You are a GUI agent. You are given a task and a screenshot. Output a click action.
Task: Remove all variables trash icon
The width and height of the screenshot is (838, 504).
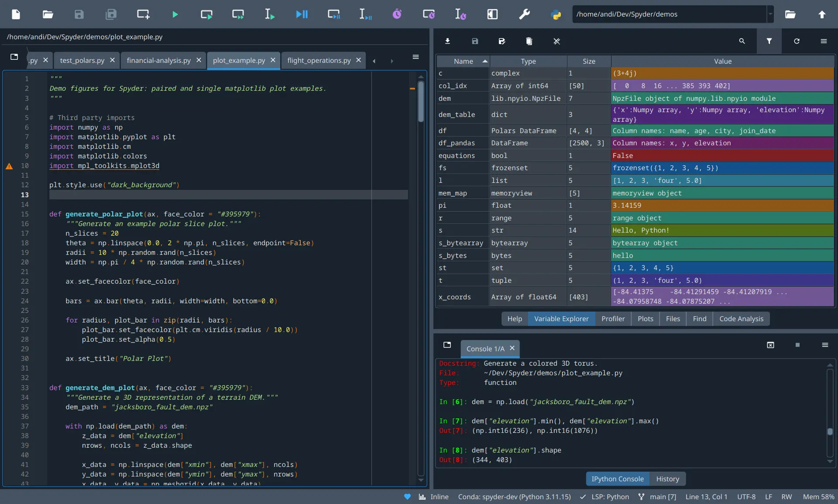(x=529, y=41)
